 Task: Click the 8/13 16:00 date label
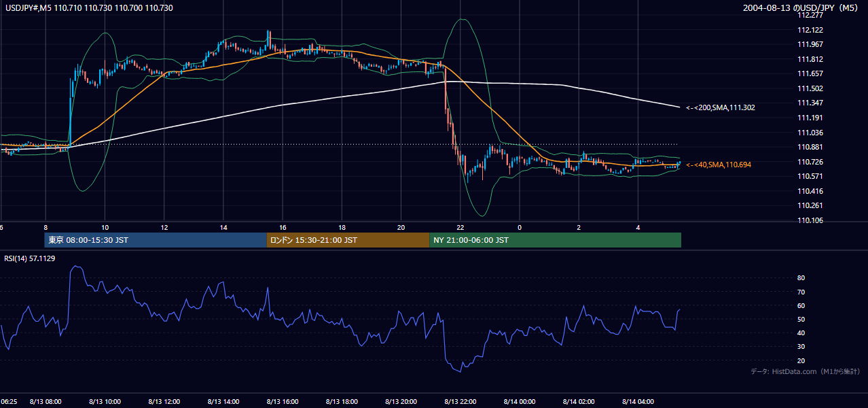point(282,402)
